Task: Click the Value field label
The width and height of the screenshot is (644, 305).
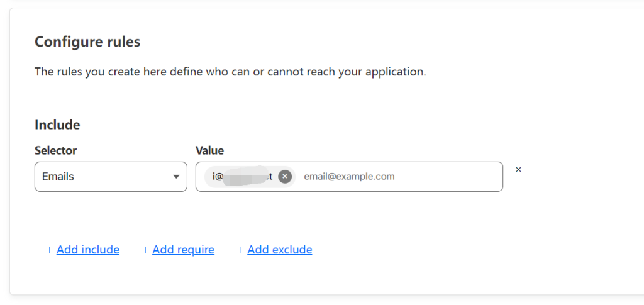Action: click(209, 150)
